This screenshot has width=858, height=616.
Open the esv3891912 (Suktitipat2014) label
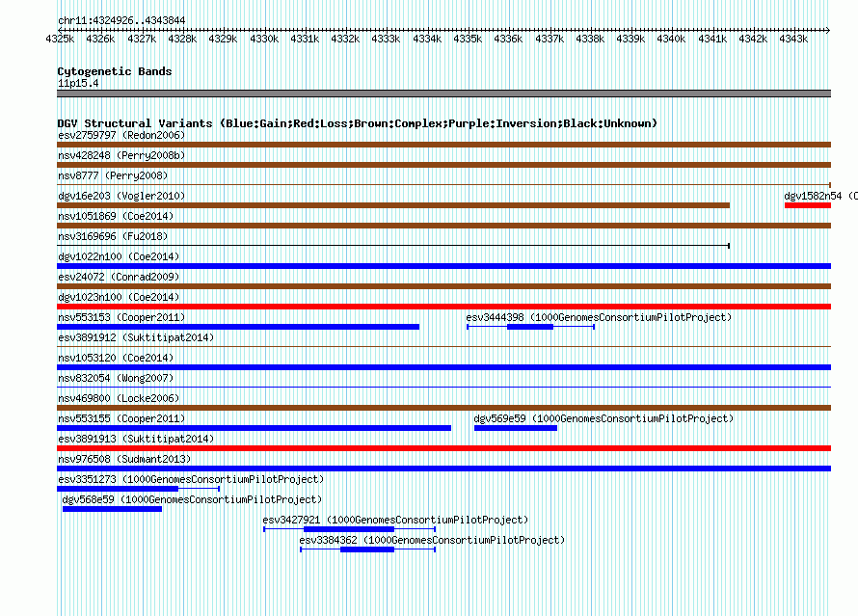(136, 337)
